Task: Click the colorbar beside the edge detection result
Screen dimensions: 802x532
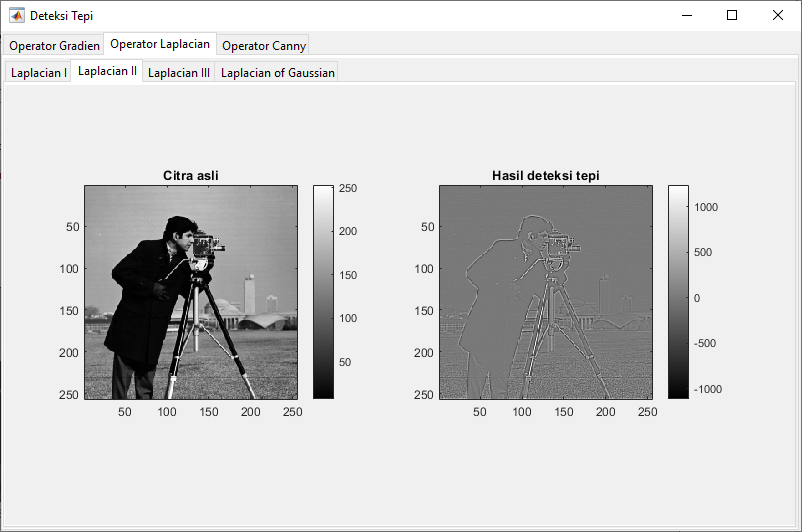Action: coord(678,292)
